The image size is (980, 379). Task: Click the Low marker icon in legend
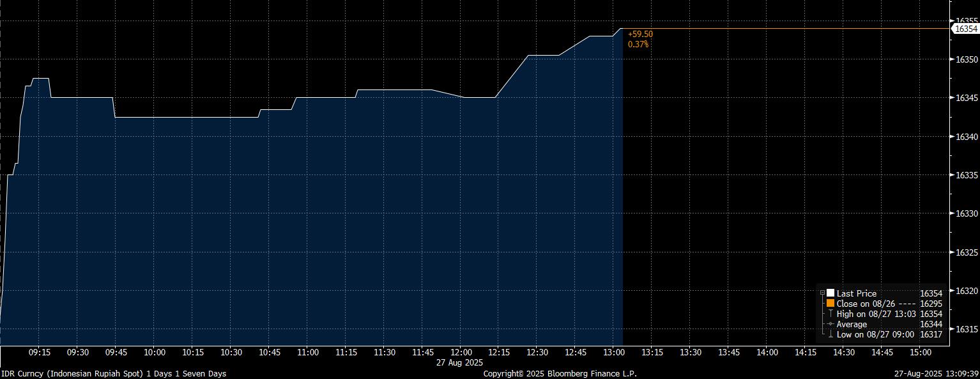831,334
